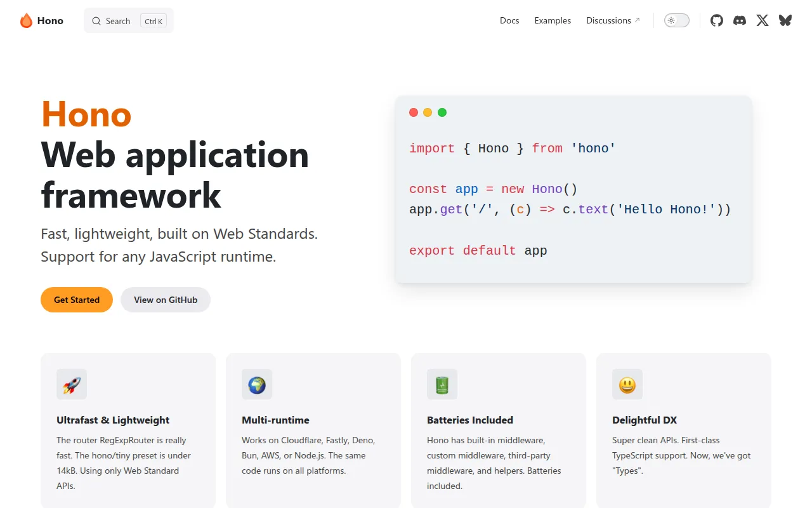
Task: Click 'Fast, lightweight, built on Web Standards.' text
Action: click(179, 234)
